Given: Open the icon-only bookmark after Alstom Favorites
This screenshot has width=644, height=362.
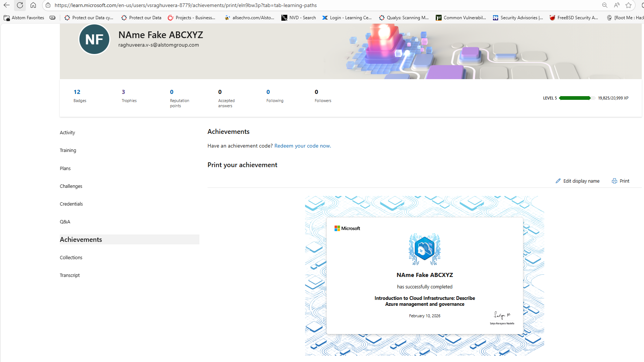Looking at the screenshot, I should pyautogui.click(x=52, y=18).
